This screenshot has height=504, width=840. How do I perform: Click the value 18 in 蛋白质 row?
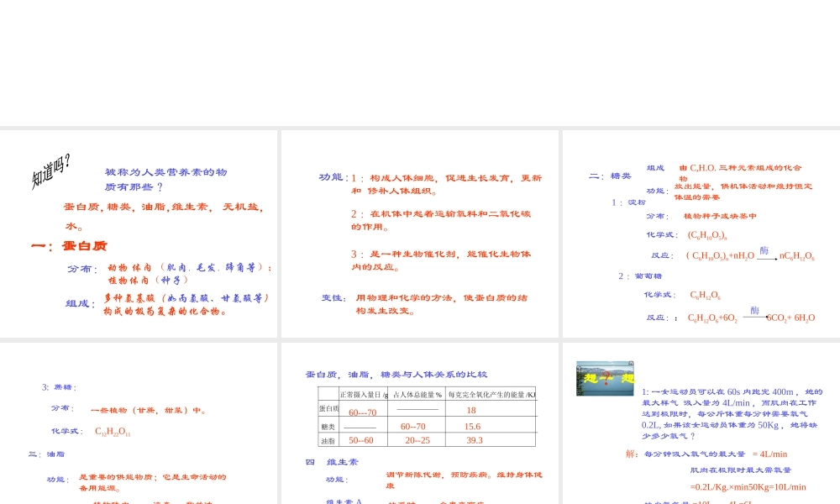point(471,410)
